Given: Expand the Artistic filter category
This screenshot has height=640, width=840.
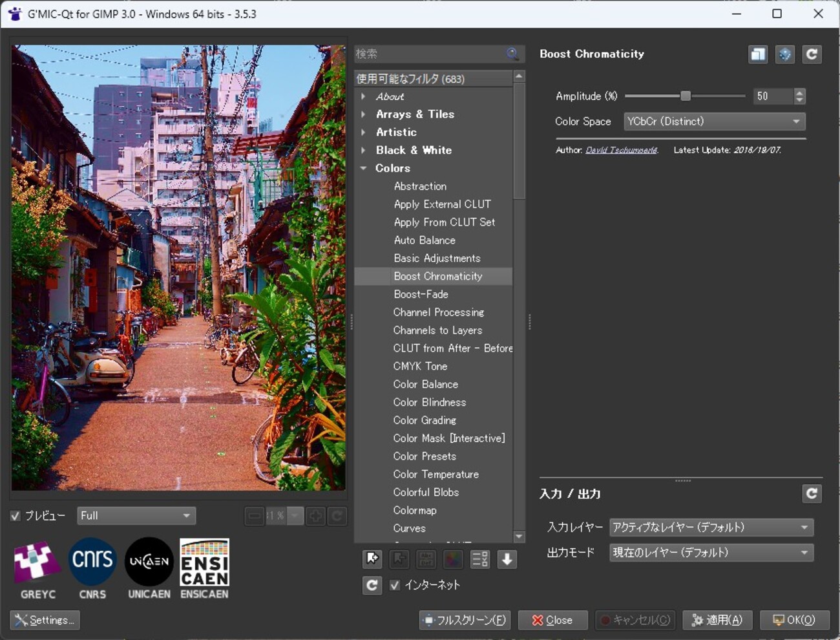Looking at the screenshot, I should [x=364, y=132].
